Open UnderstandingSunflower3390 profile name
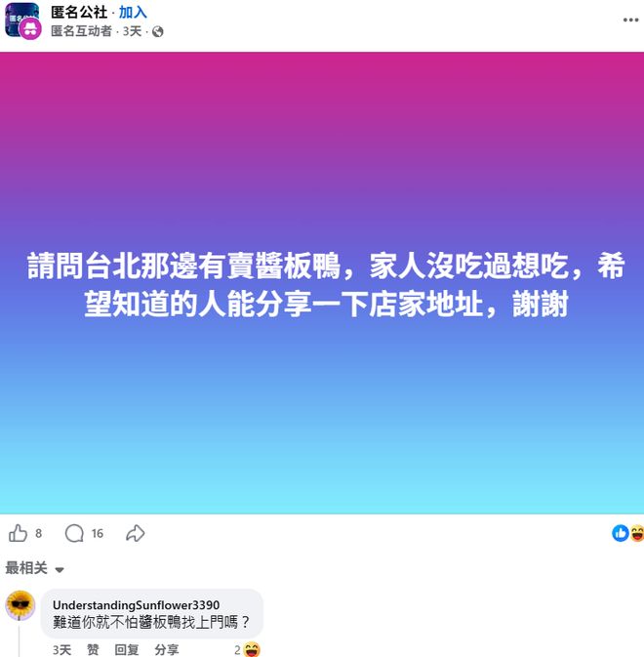The image size is (644, 657). coord(136,605)
